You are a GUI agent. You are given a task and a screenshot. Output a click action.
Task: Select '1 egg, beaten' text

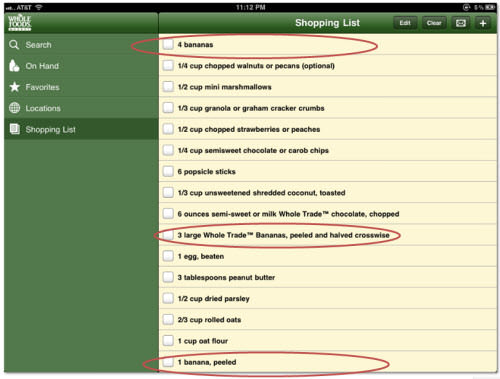click(201, 256)
